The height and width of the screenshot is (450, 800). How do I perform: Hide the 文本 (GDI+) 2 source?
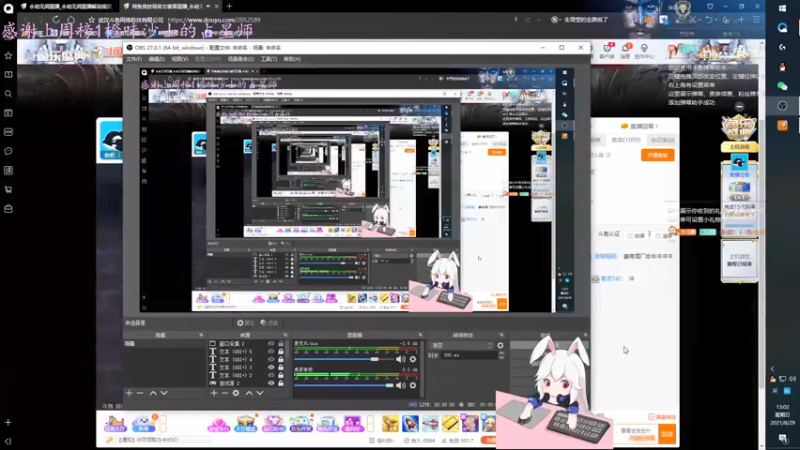tap(271, 375)
